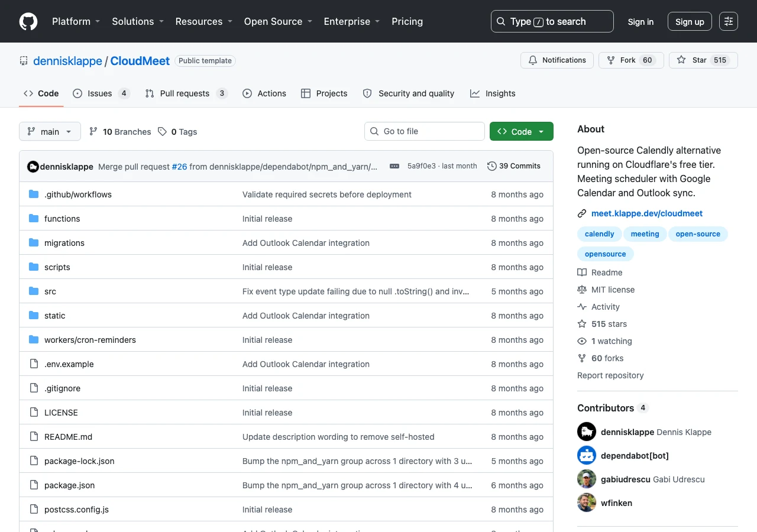Open the green Code dropdown button
Viewport: 757px width, 532px height.
(x=522, y=131)
